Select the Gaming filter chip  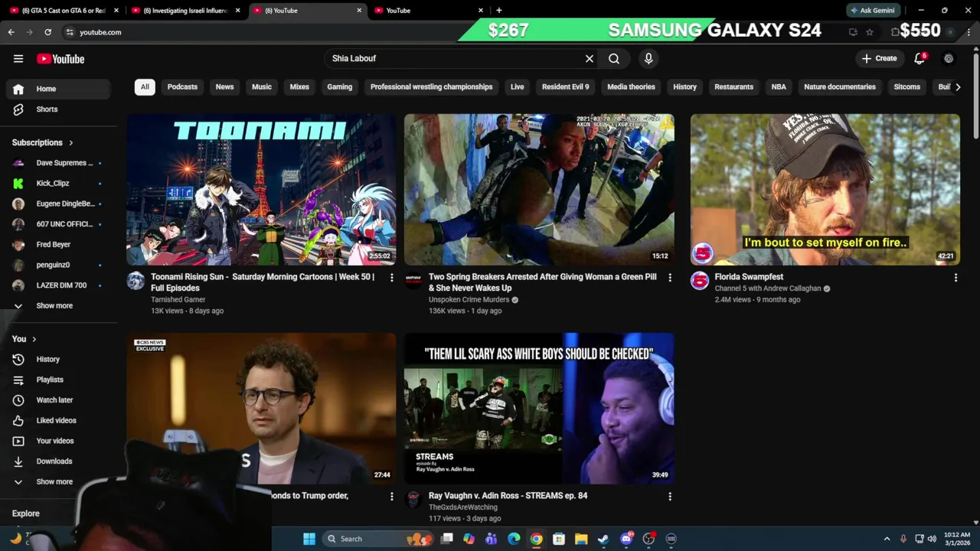tap(340, 86)
